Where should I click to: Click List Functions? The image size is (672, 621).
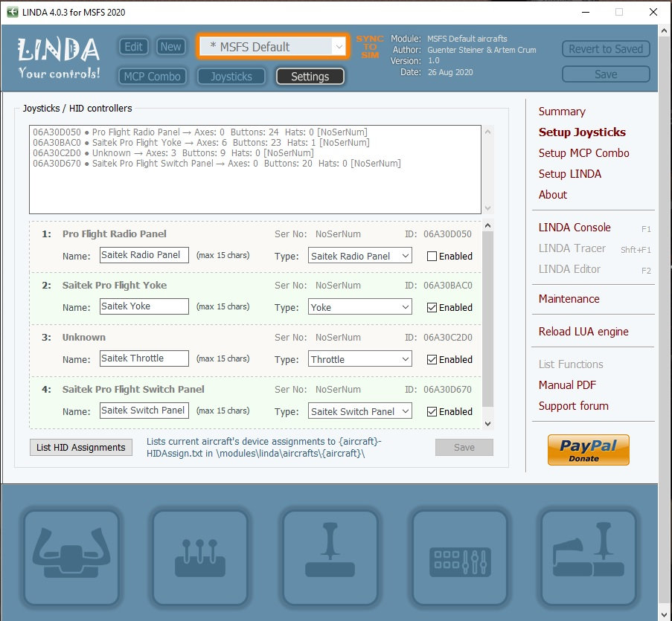point(571,364)
